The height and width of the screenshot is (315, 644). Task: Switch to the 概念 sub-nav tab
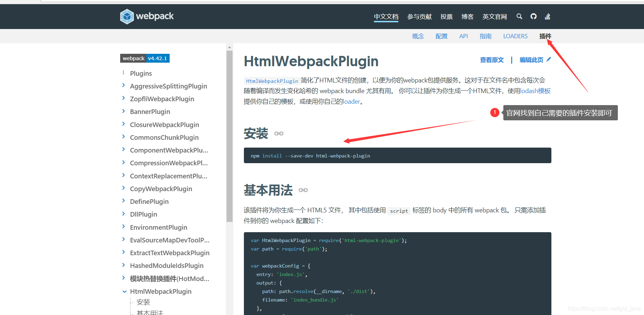tap(418, 36)
